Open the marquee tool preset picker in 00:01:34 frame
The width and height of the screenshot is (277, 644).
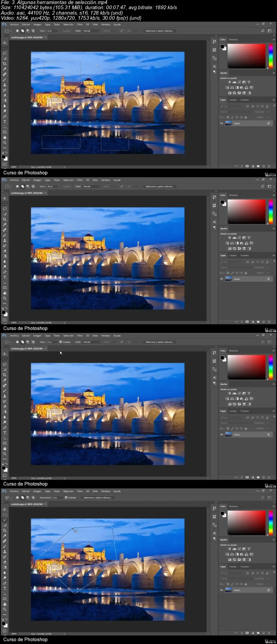pyautogui.click(x=8, y=31)
